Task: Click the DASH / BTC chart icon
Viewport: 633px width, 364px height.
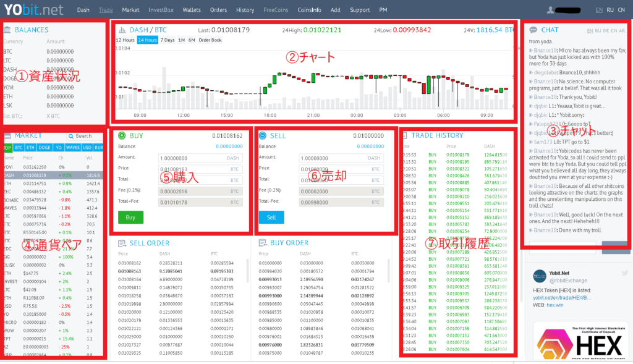Action: click(x=122, y=30)
